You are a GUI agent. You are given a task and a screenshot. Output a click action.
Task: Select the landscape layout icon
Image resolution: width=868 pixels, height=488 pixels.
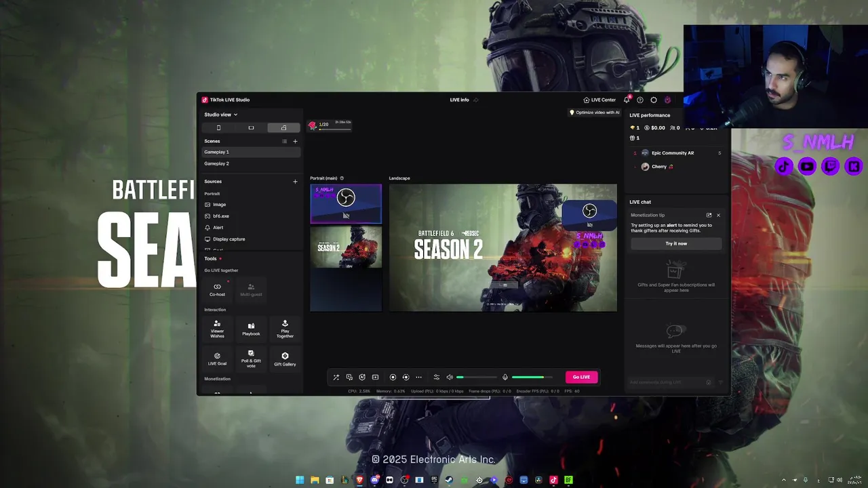coord(251,127)
